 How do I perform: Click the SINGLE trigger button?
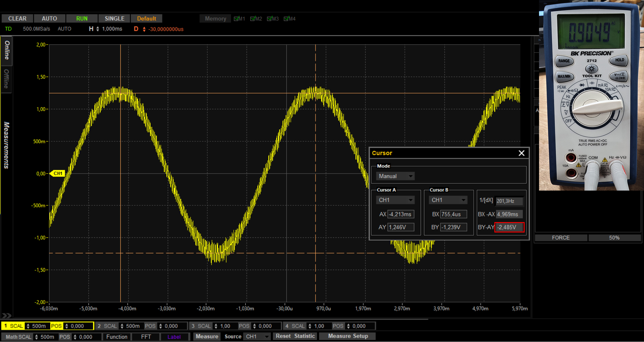click(114, 18)
